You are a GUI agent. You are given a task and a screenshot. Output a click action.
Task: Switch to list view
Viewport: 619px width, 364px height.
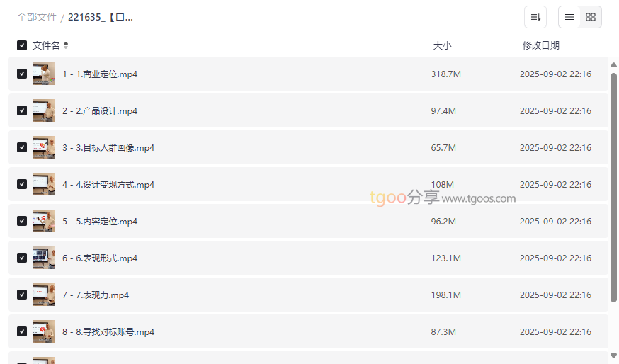pos(569,17)
